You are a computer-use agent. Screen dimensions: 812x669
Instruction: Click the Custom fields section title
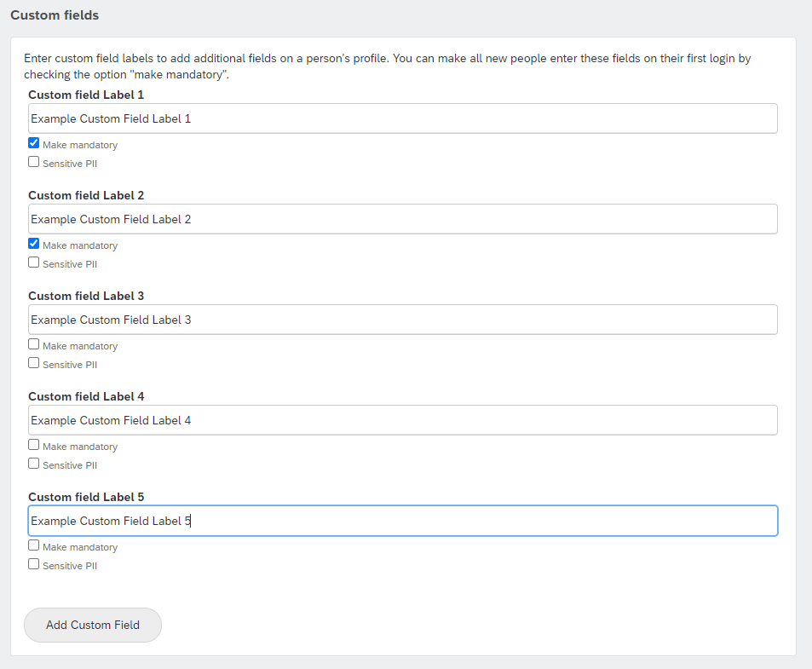[x=55, y=15]
